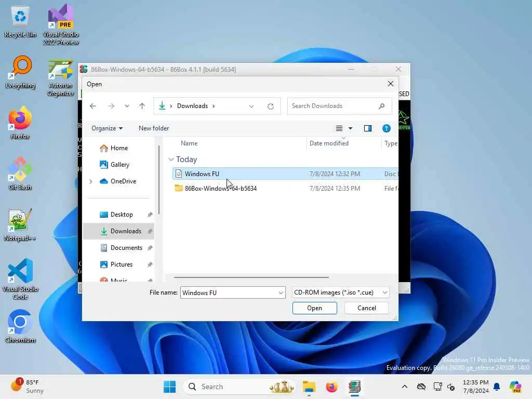Click the horizontal scrollbar in file list
This screenshot has height=399, width=532.
click(251, 277)
